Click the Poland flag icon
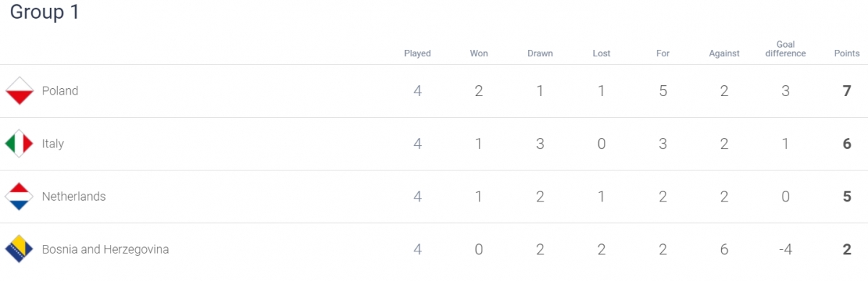 (x=20, y=91)
